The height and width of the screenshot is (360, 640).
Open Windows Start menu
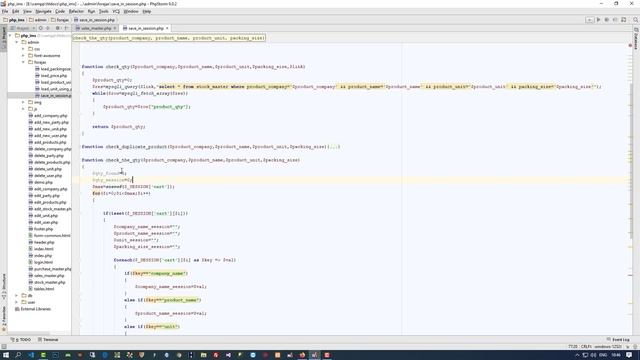point(6,355)
